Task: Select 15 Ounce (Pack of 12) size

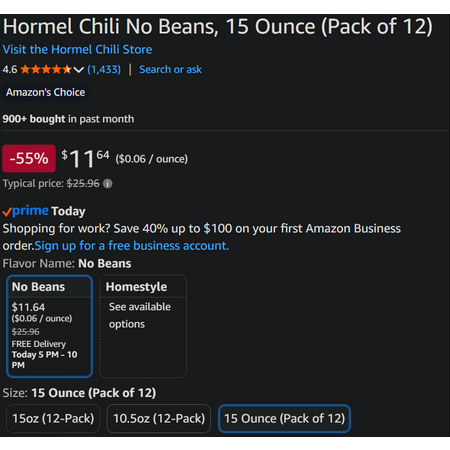Action: point(284,418)
